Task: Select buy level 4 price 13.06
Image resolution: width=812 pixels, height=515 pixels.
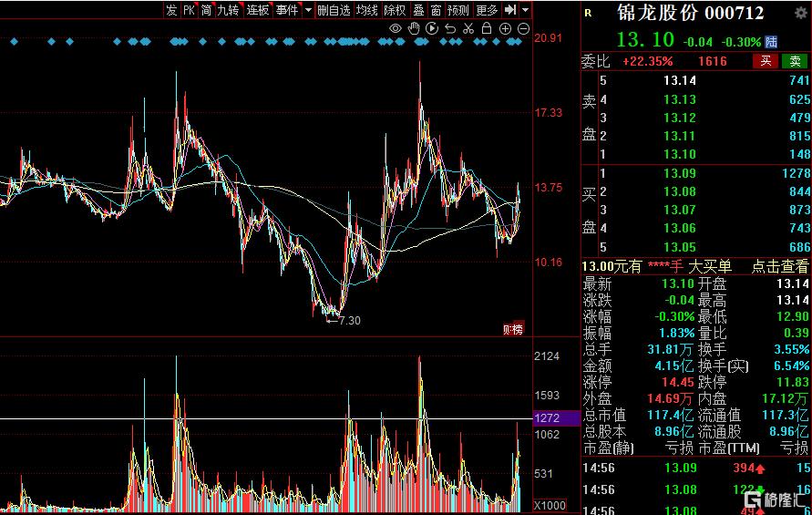Action: [x=680, y=228]
